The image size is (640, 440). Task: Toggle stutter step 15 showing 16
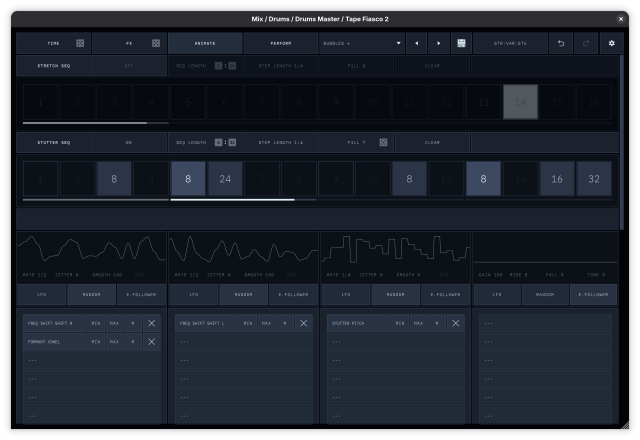pyautogui.click(x=557, y=179)
